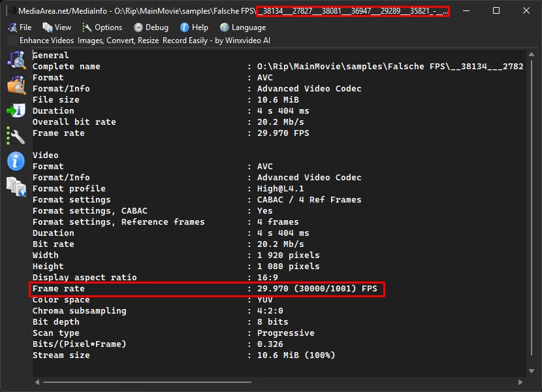The image size is (542, 392).
Task: Click the General Frame rate 29.970 FPS value
Action: [x=283, y=133]
